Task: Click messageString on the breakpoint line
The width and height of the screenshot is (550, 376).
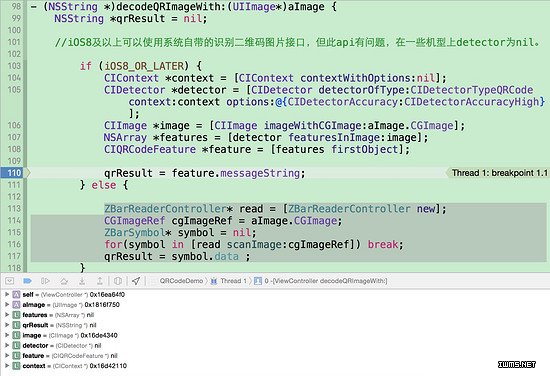Action: 260,173
